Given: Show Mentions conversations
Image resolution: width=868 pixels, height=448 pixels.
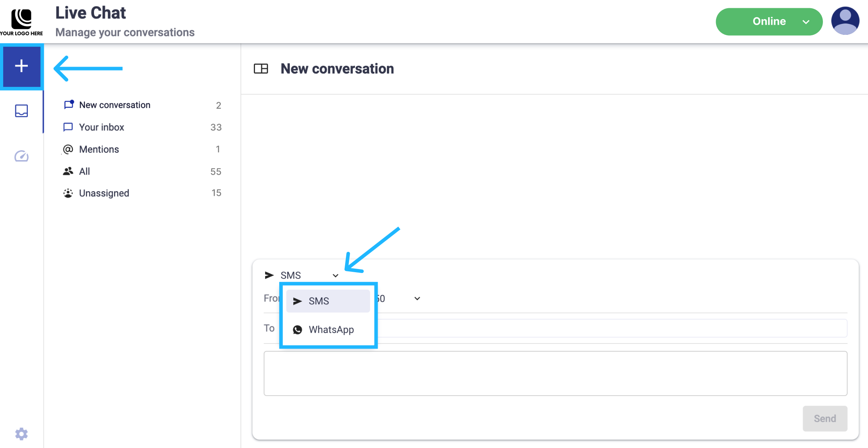Looking at the screenshot, I should pyautogui.click(x=99, y=149).
